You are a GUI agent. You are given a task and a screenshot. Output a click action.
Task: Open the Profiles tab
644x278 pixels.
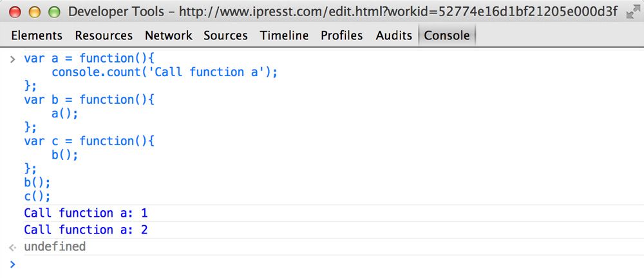341,35
